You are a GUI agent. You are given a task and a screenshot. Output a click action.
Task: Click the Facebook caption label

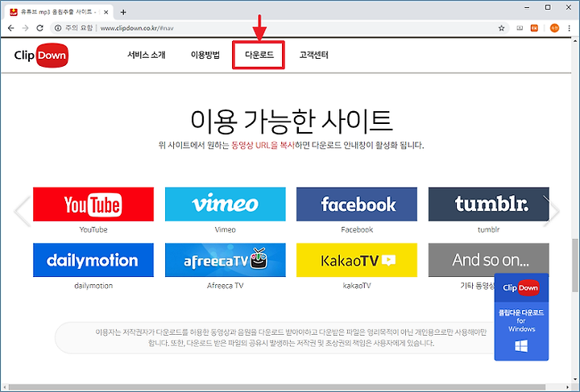click(357, 229)
